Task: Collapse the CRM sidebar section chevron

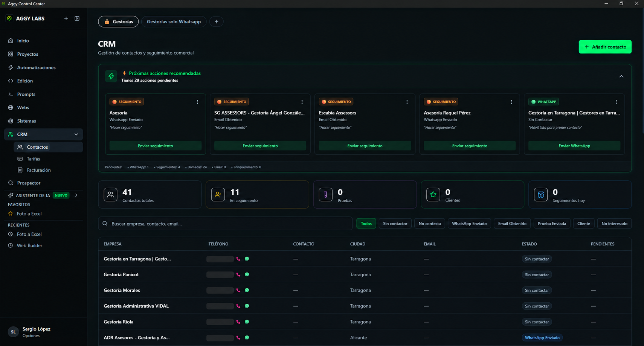Action: point(76,134)
